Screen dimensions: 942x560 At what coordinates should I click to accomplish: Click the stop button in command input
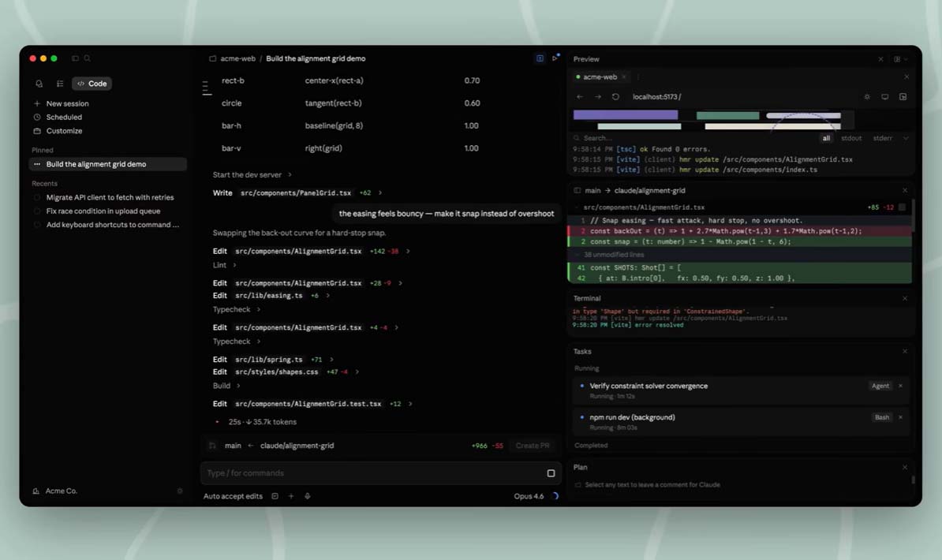[x=551, y=473]
